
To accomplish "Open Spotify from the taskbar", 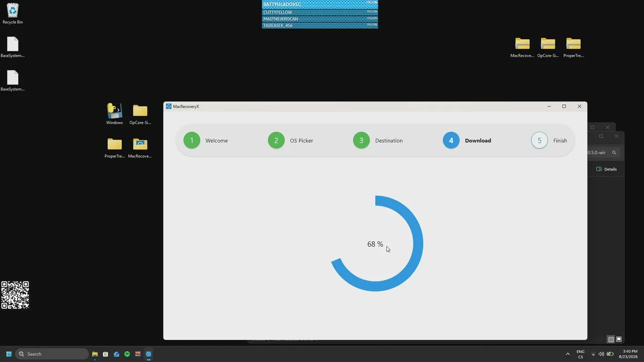I will coord(127,354).
